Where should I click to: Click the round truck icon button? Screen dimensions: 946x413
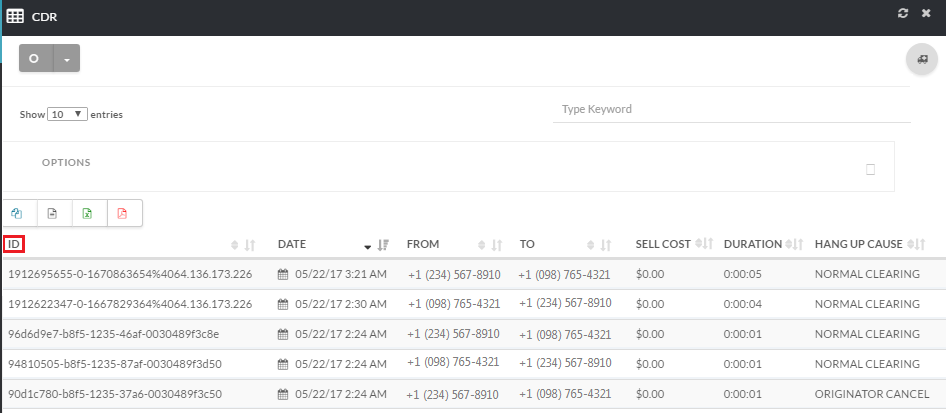920,59
